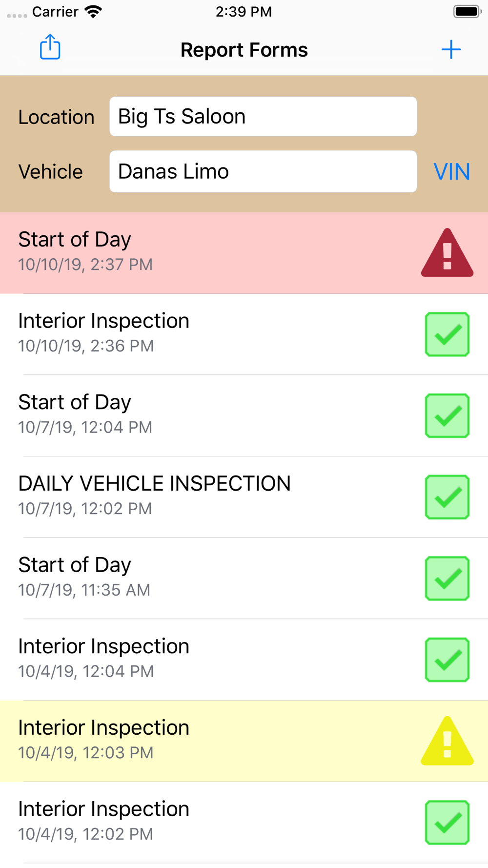
Task: Tap the battery icon in status bar
Action: point(467,12)
